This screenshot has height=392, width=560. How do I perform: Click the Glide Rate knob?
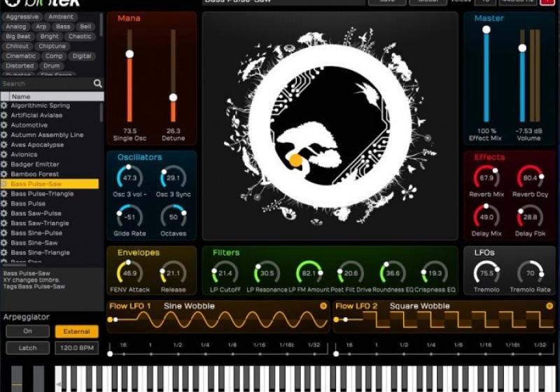(x=129, y=217)
